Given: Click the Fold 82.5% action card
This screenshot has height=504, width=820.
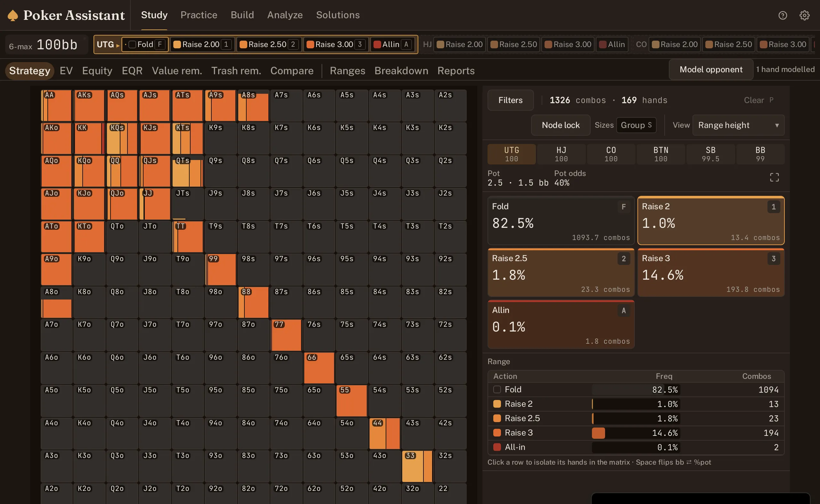Looking at the screenshot, I should click(x=561, y=220).
